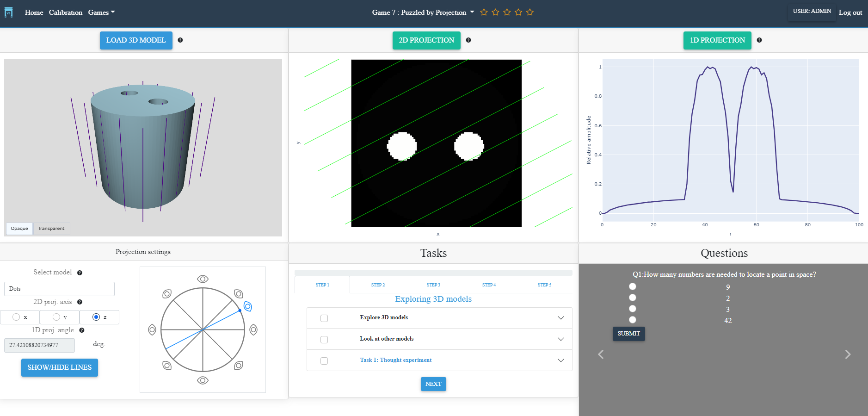Switch to the STEP 5 tab
Screen dimensions: 868x416
tap(544, 285)
